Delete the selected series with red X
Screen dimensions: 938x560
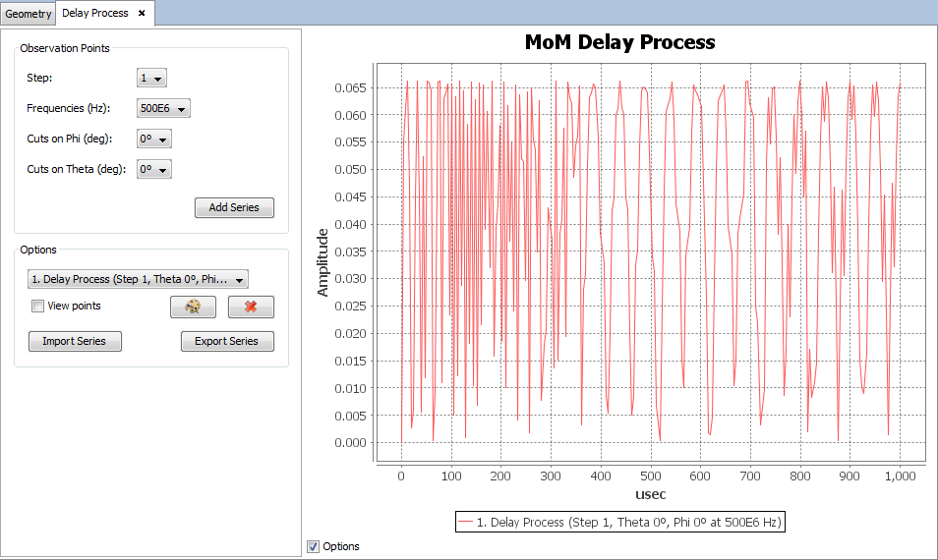point(251,308)
